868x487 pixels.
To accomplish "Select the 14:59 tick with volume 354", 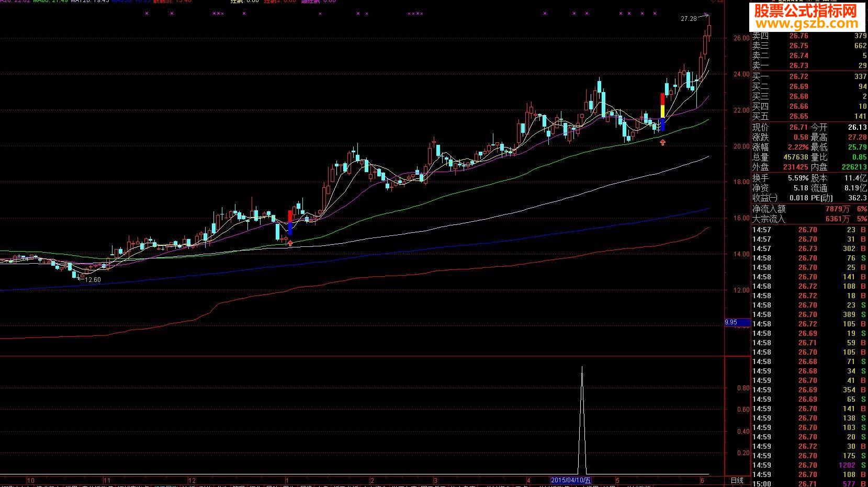I will [x=809, y=390].
